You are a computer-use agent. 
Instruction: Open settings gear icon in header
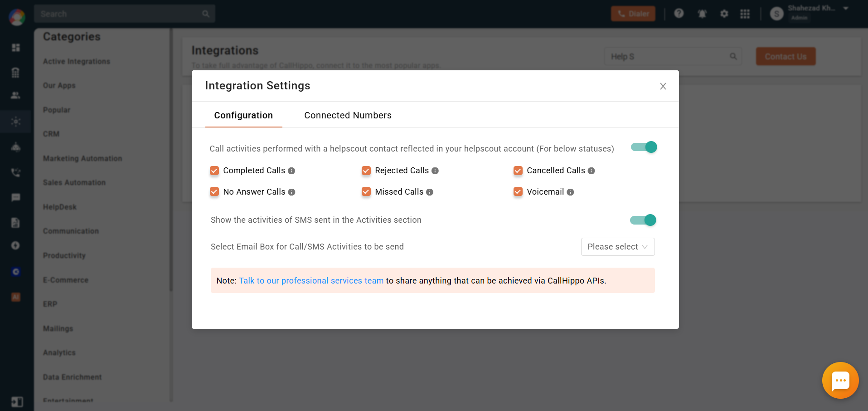pyautogui.click(x=724, y=14)
